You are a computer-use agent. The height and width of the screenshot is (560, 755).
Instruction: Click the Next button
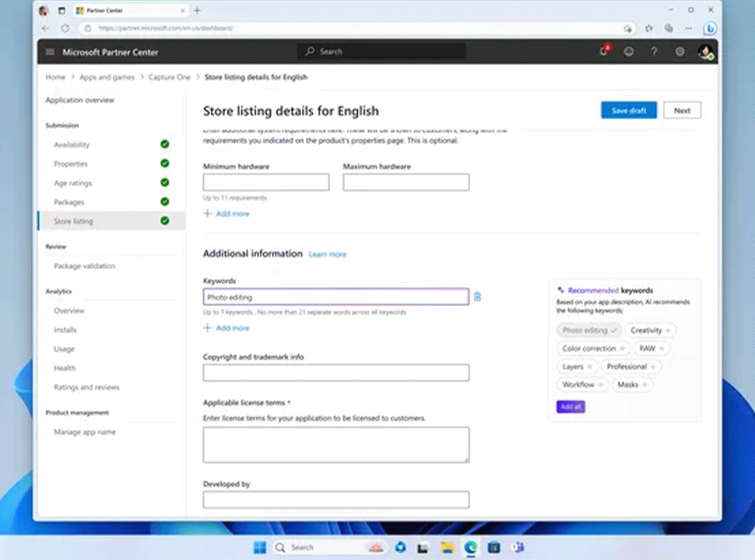pos(682,110)
